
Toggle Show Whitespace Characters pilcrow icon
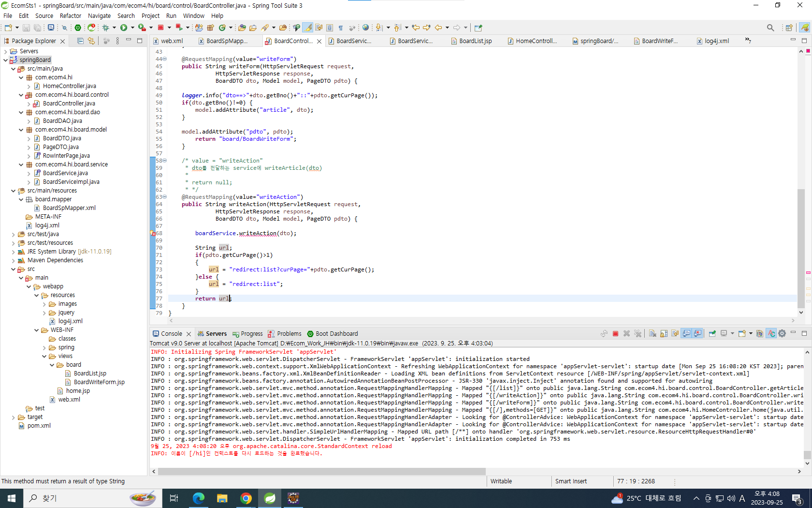pyautogui.click(x=341, y=28)
